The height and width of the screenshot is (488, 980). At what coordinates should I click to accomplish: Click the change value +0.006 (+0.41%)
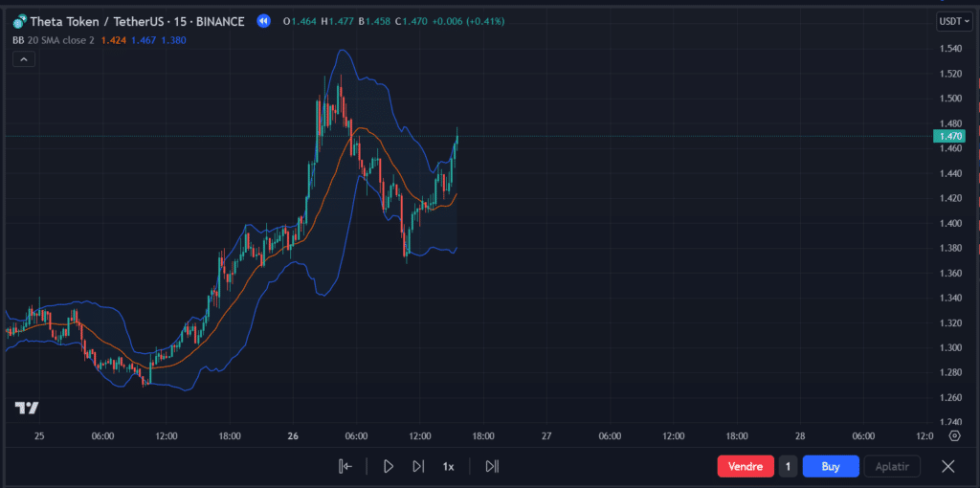click(468, 21)
